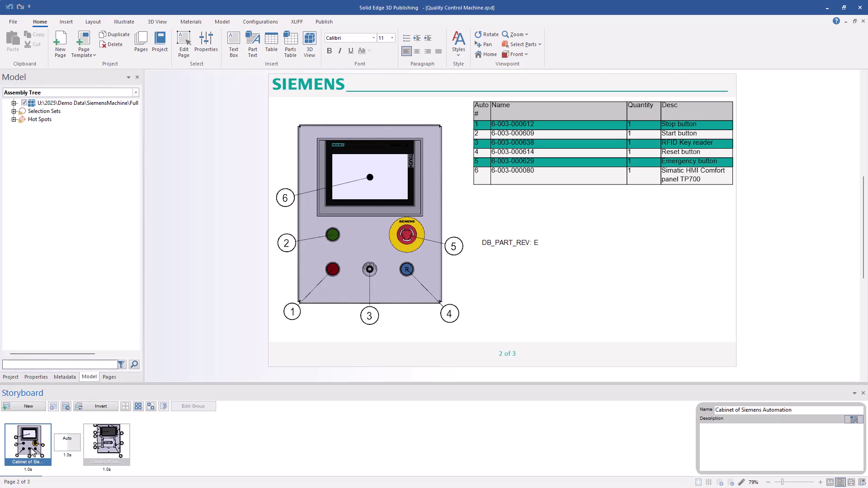Click the Rotate viewpoint tool
The height and width of the screenshot is (488, 868).
tap(486, 34)
